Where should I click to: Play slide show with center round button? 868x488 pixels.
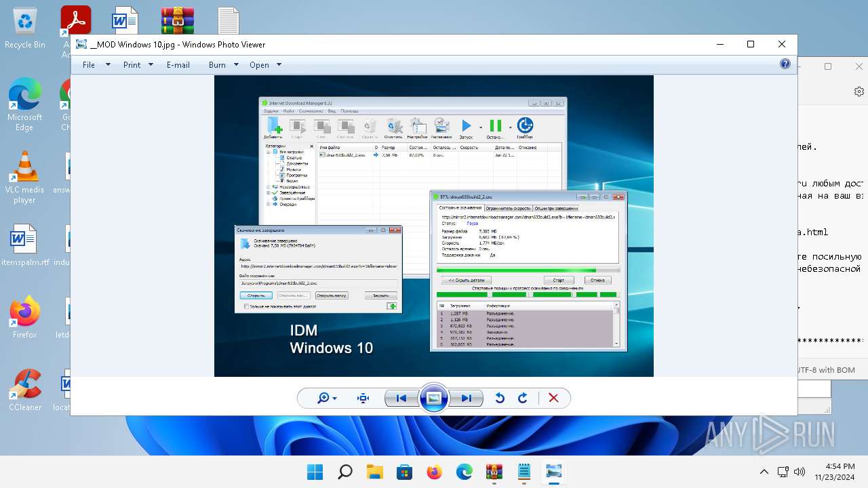434,399
